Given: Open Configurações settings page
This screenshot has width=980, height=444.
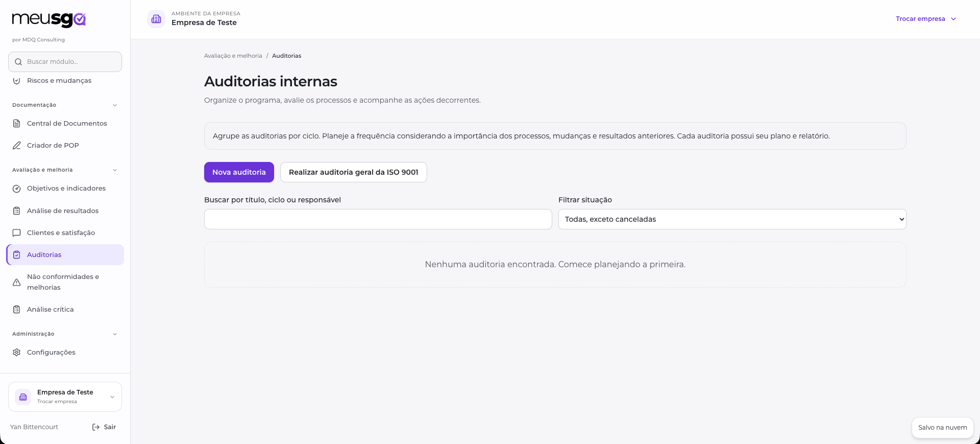Looking at the screenshot, I should [65, 353].
